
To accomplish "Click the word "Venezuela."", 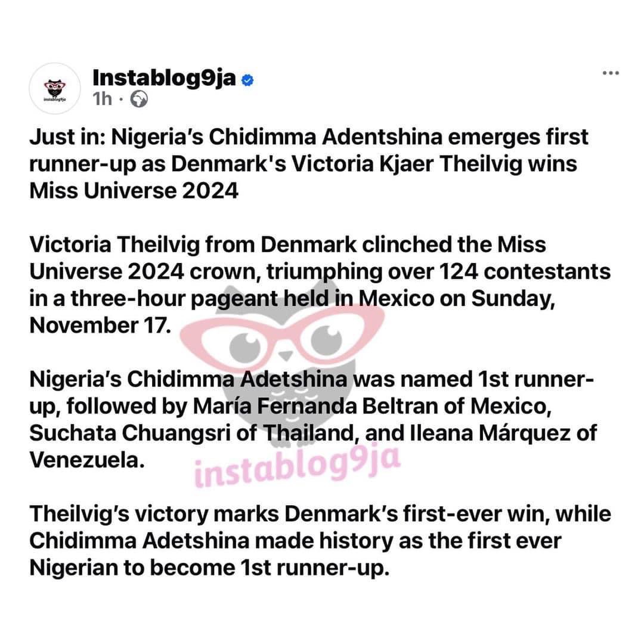I will [87, 461].
